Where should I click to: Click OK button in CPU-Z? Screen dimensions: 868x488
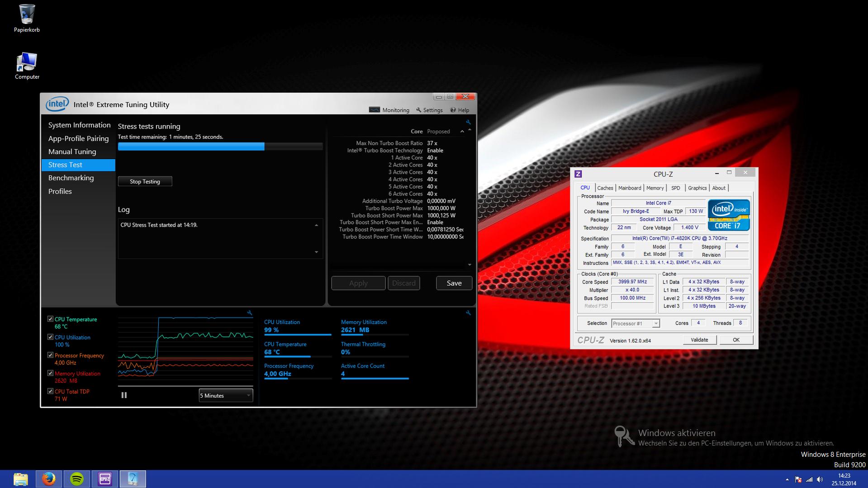(x=736, y=340)
